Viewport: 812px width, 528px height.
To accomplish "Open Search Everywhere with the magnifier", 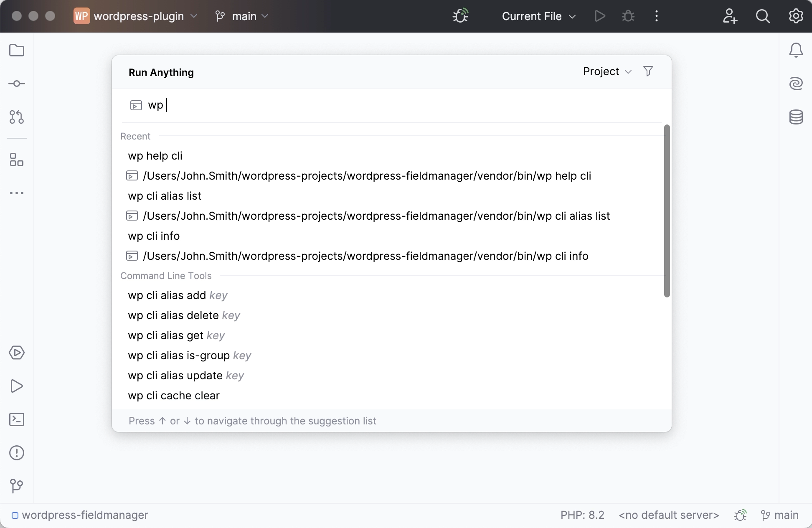I will 763,16.
